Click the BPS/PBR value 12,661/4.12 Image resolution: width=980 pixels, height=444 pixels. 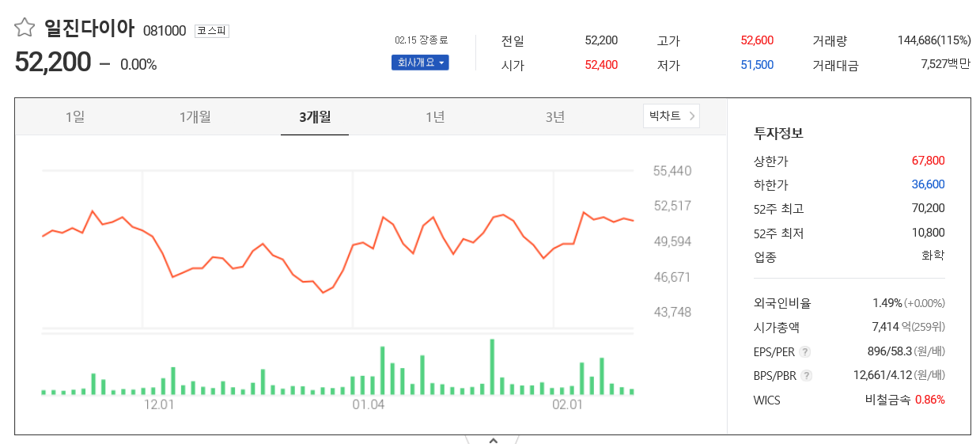coord(883,375)
